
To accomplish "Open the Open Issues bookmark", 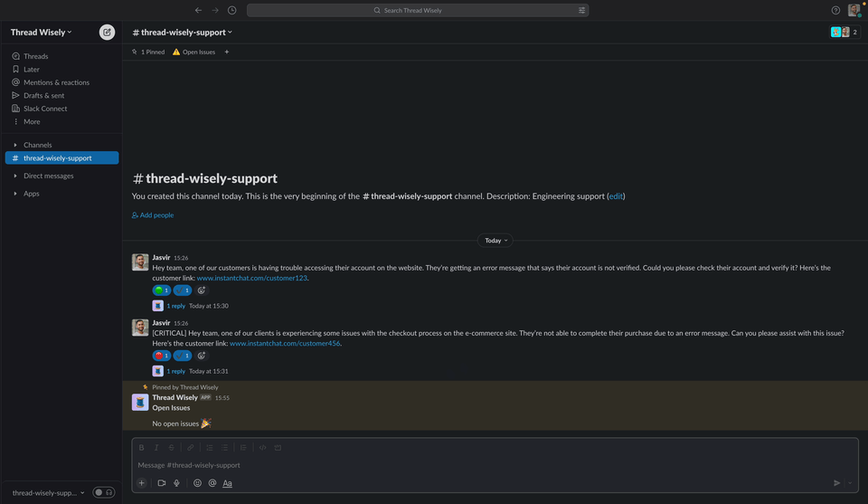I will coord(193,52).
